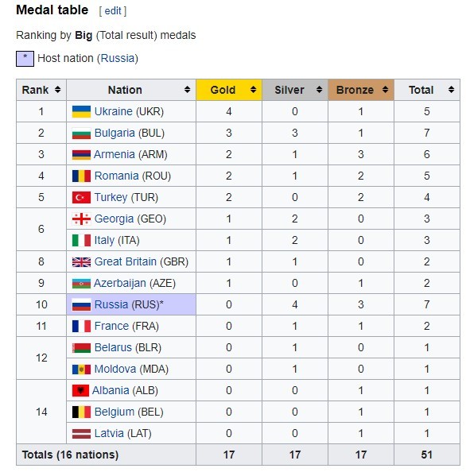466x476 pixels.
Task: Sort table by Gold column arrows
Action: (x=253, y=90)
